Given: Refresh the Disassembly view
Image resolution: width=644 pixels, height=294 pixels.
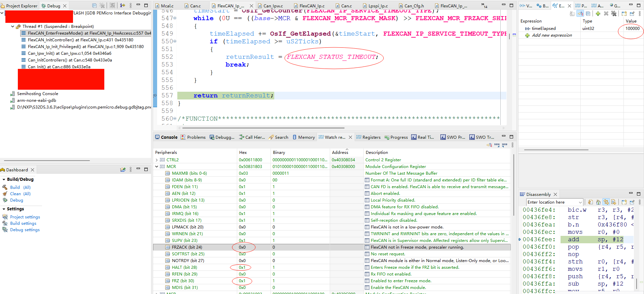Looking at the screenshot, I should point(591,202).
